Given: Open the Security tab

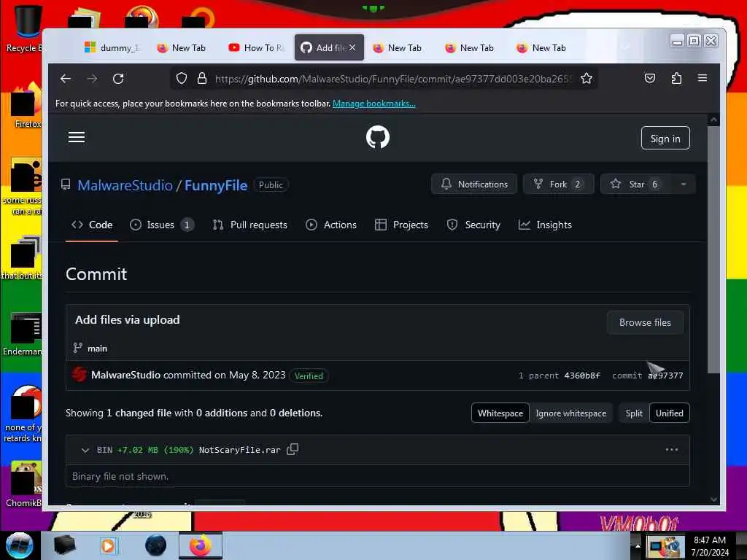Looking at the screenshot, I should (x=473, y=225).
